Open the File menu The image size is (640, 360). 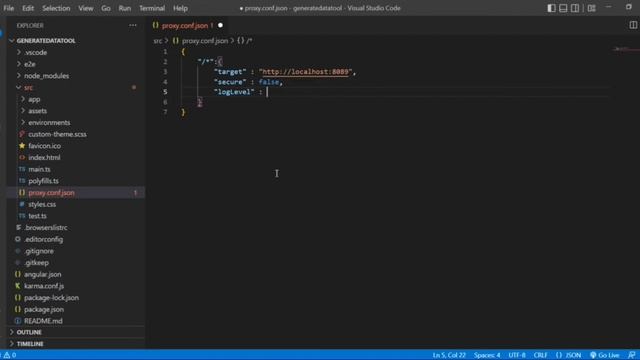pos(9,8)
